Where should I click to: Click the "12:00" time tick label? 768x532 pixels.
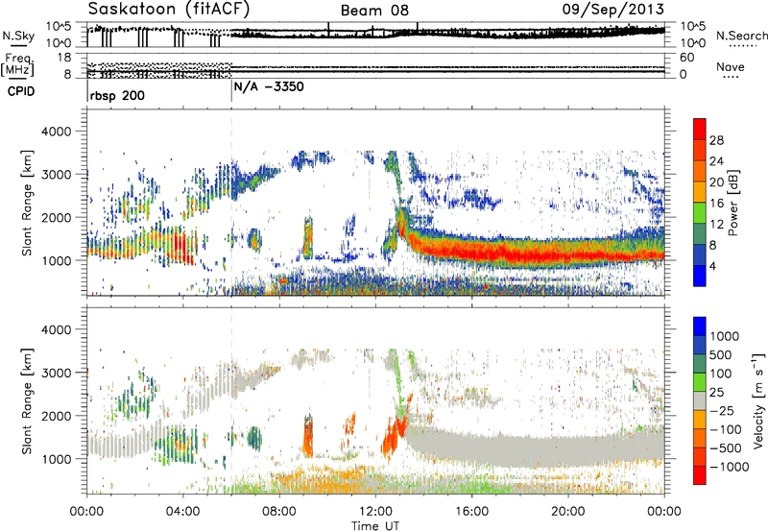tap(375, 512)
